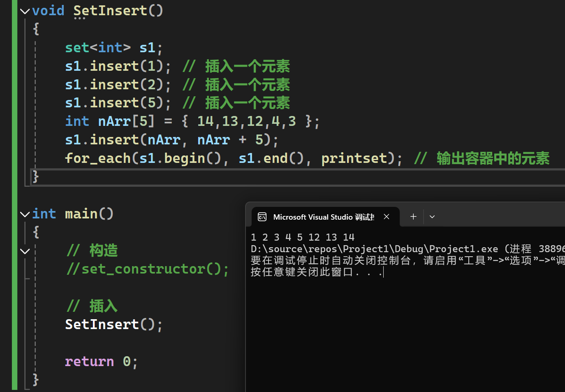Collapse the comment block beside 构造 comment
Viewport: 565px width, 392px height.
(x=25, y=251)
